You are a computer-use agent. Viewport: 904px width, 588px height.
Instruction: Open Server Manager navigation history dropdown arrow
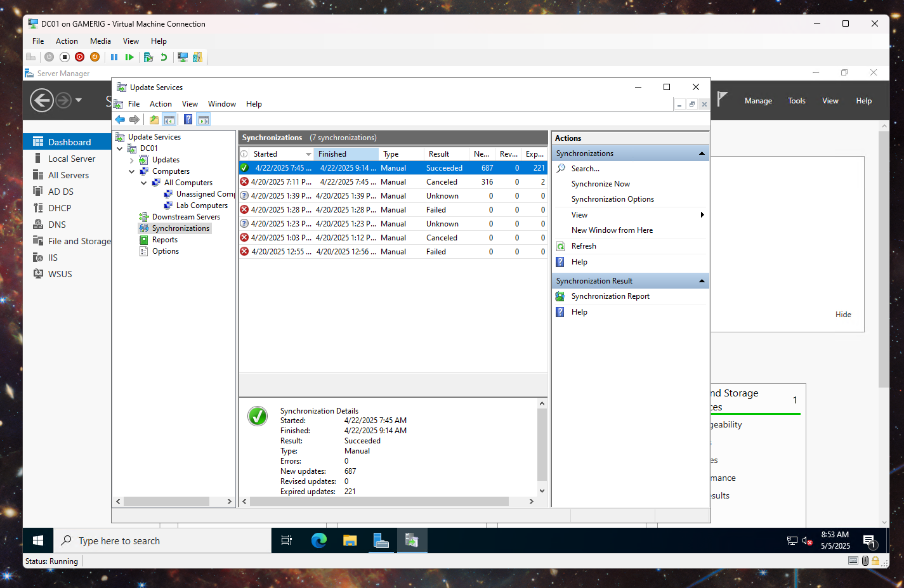coord(79,100)
